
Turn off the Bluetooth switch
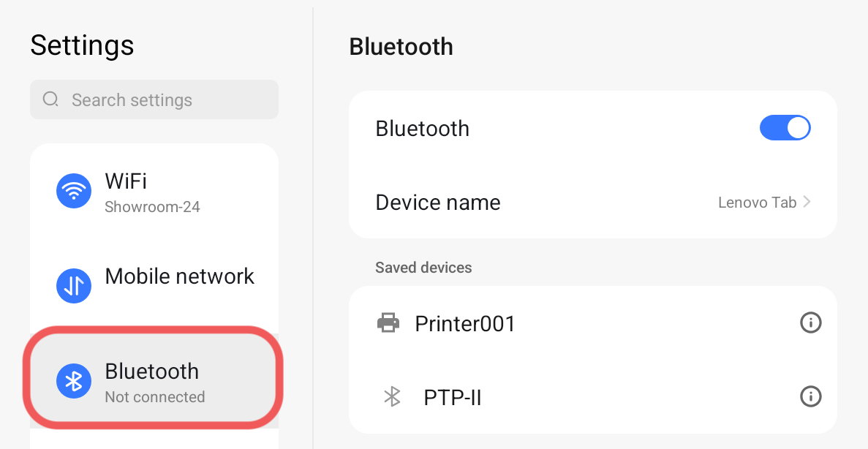point(785,128)
